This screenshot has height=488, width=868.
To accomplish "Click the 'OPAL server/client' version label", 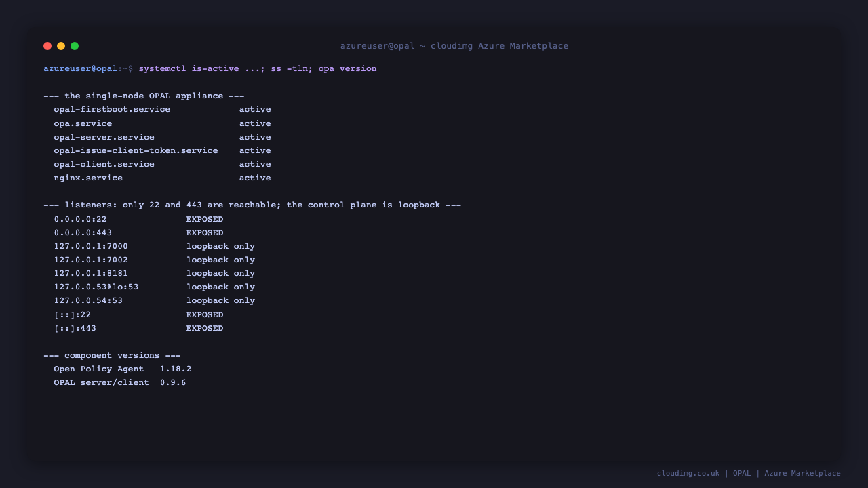I will [x=102, y=382].
